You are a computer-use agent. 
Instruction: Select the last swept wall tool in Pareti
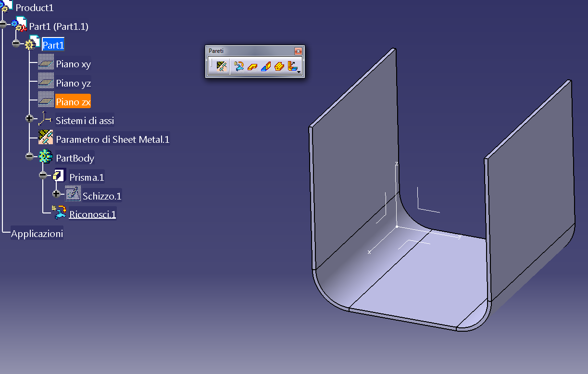(292, 66)
